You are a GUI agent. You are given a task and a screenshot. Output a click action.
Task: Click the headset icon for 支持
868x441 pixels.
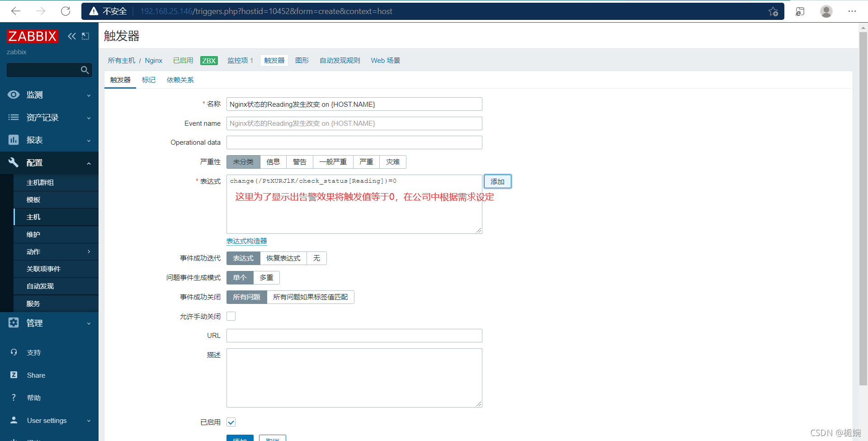pyautogui.click(x=14, y=352)
